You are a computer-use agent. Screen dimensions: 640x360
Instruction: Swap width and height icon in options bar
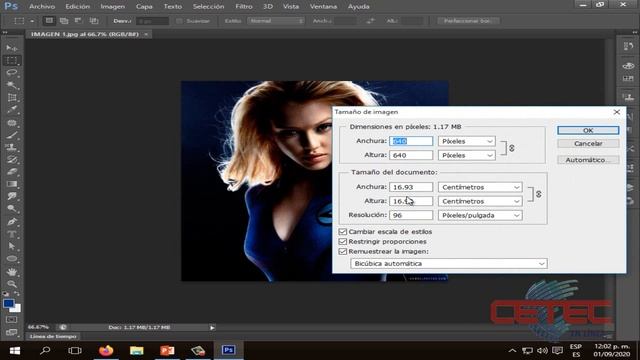tap(370, 20)
